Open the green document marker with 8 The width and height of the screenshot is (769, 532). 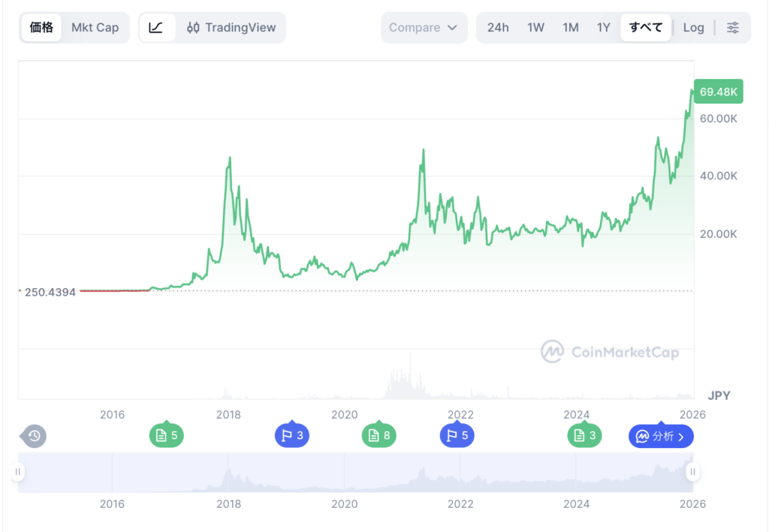coord(378,435)
